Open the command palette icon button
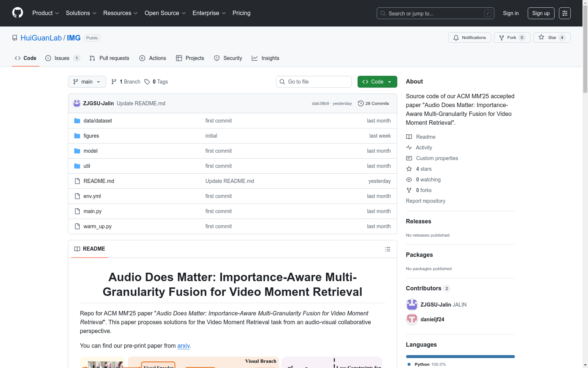The height and width of the screenshot is (368, 588). click(x=565, y=13)
